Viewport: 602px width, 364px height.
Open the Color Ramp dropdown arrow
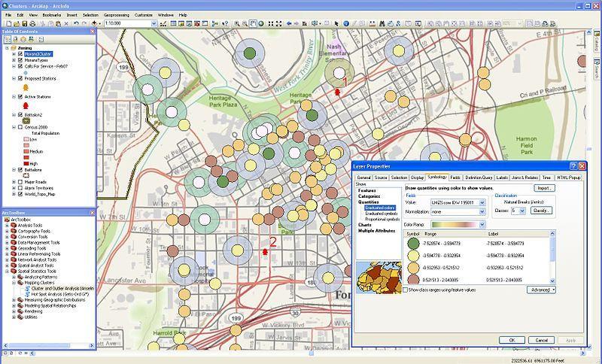pyautogui.click(x=482, y=224)
